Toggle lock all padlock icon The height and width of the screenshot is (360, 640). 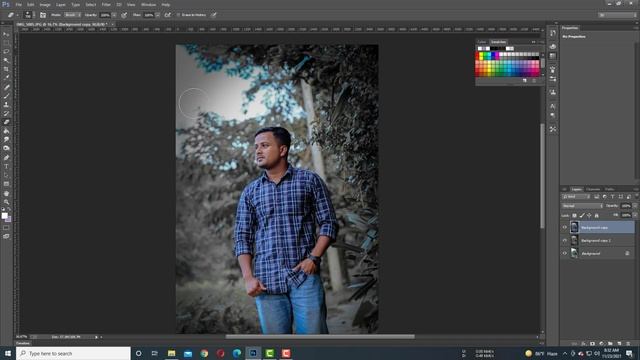point(596,215)
